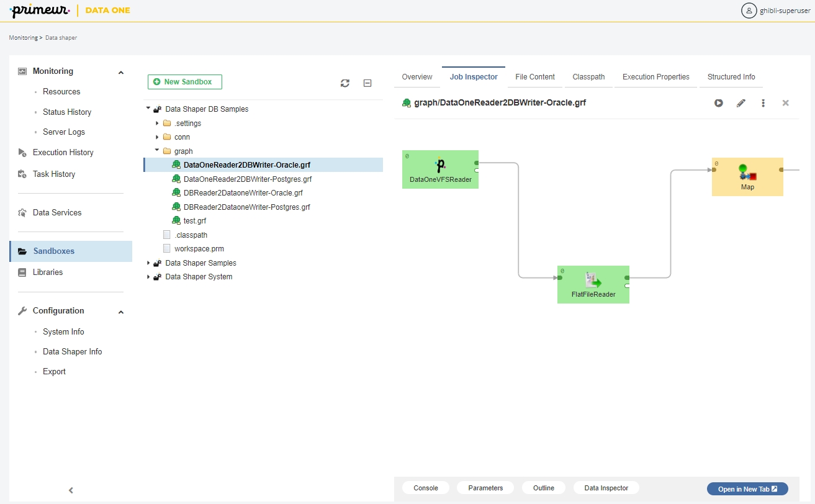Click the workspace.prm file icon
Image resolution: width=815 pixels, height=504 pixels.
[x=166, y=248]
